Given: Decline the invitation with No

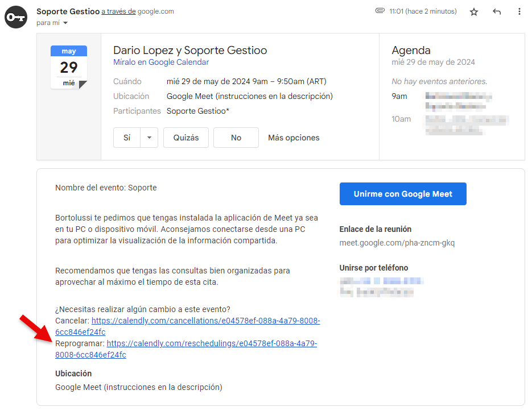Looking at the screenshot, I should 236,138.
